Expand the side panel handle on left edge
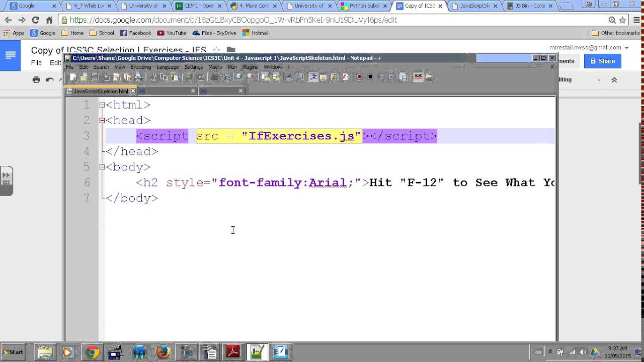Image resolution: width=644 pixels, height=362 pixels. coord(6,180)
